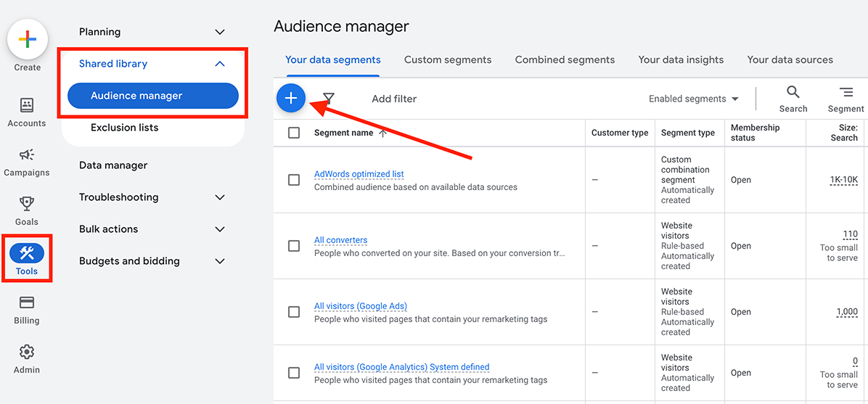
Task: Click the 1K-10K size value
Action: pyautogui.click(x=843, y=180)
